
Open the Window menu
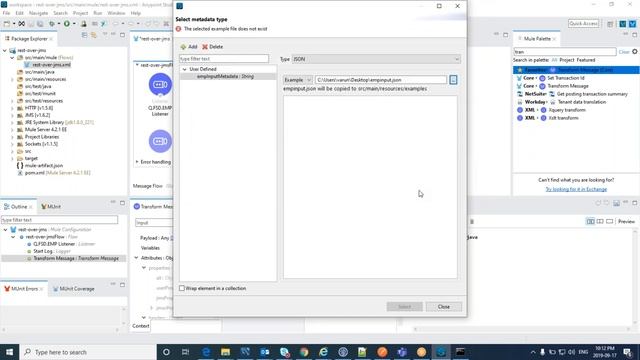[116, 13]
